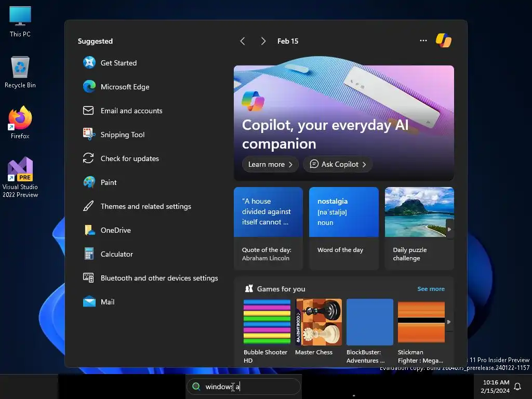Click "Bluetooth and other devices settings" label
532x399 pixels.
coord(159,278)
